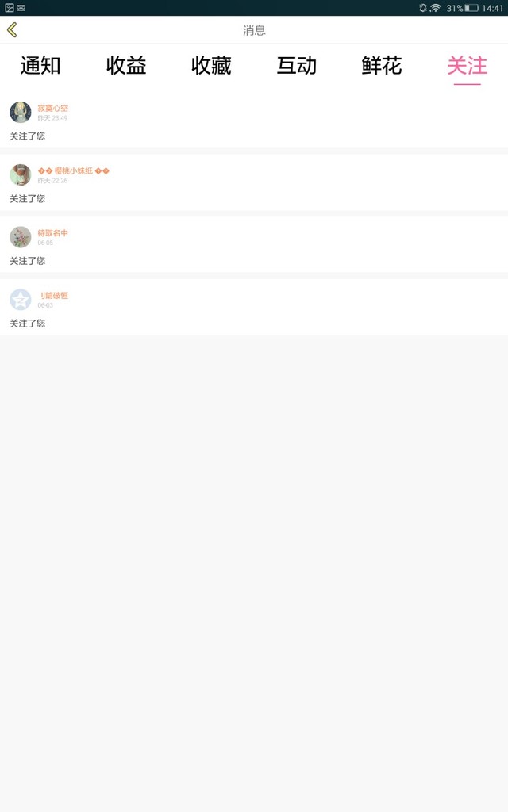
Task: Tap the image notification icon in status bar
Action: coord(10,8)
